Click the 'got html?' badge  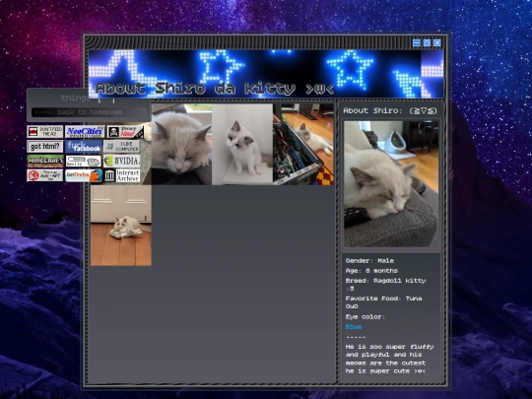click(x=45, y=147)
